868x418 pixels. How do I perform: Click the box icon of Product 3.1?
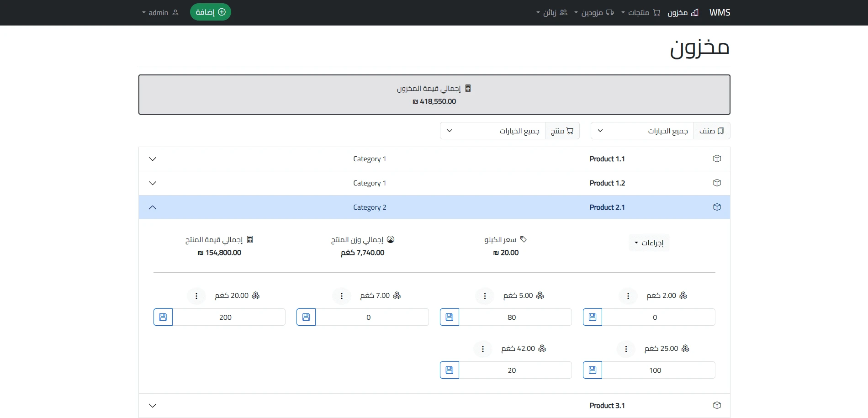tap(717, 405)
